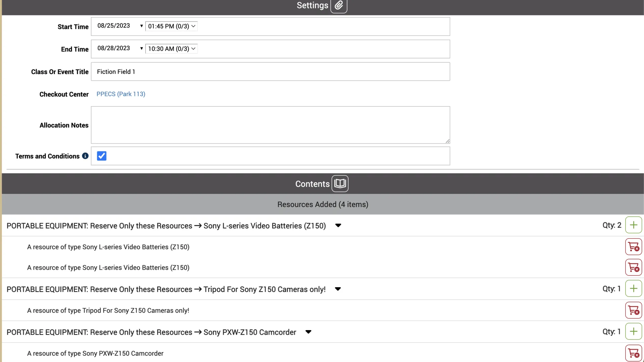Remove the first Sony L-series battery resource
This screenshot has height=362, width=644.
(x=633, y=247)
